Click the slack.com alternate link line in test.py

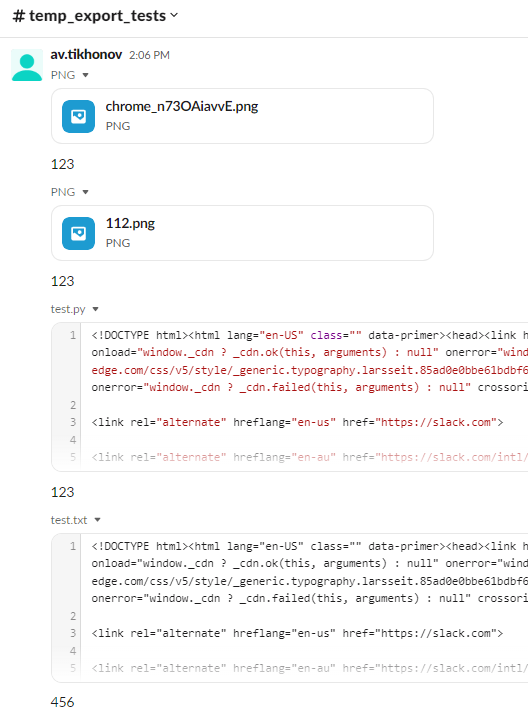(297, 422)
